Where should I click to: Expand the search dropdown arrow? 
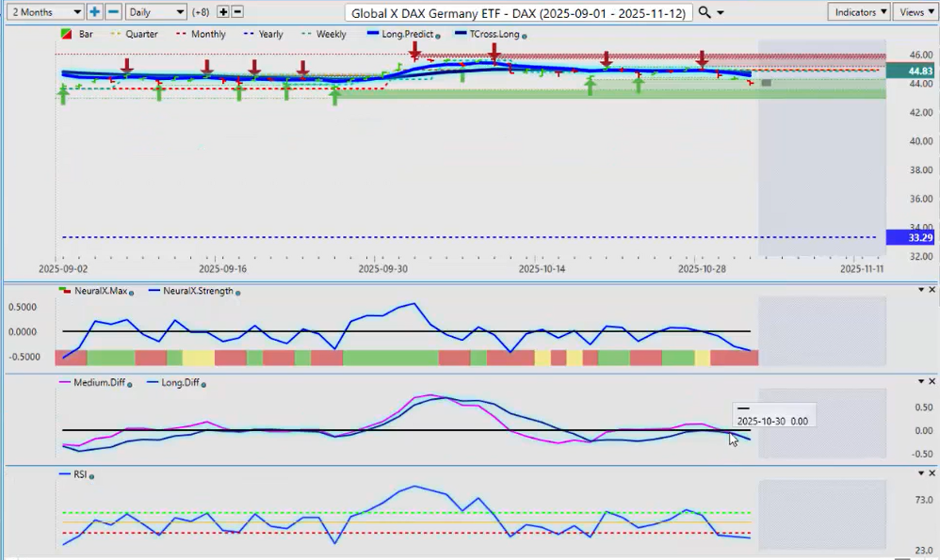pos(721,12)
